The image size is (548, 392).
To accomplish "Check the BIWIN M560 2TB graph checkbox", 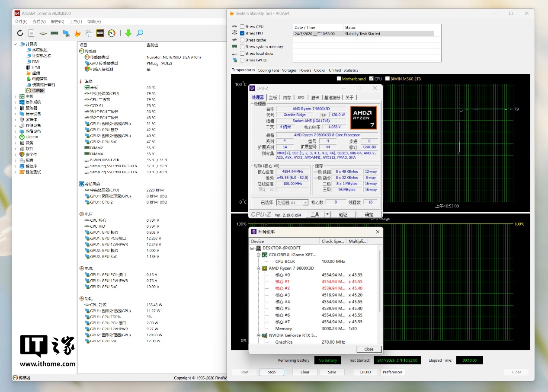I will pyautogui.click(x=388, y=79).
